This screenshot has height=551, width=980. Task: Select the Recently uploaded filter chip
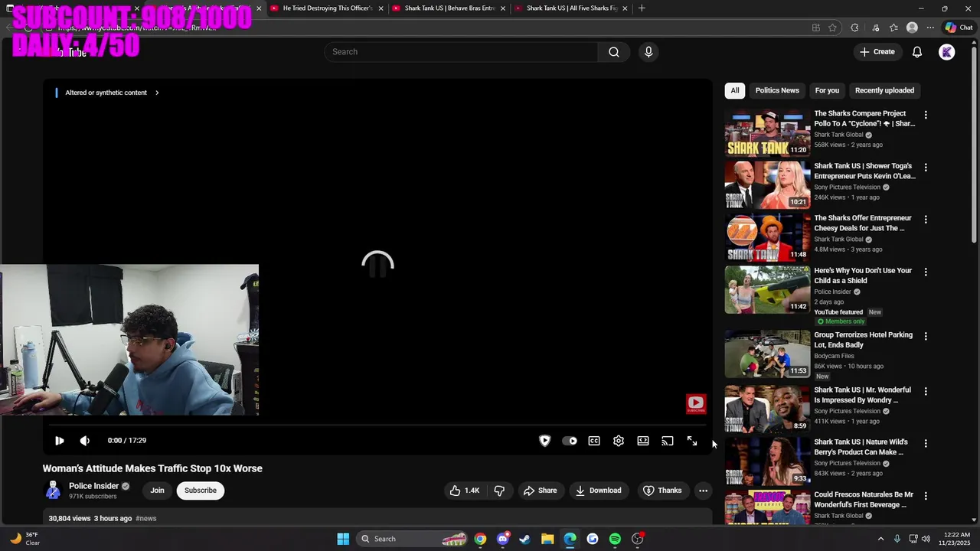(x=884, y=90)
